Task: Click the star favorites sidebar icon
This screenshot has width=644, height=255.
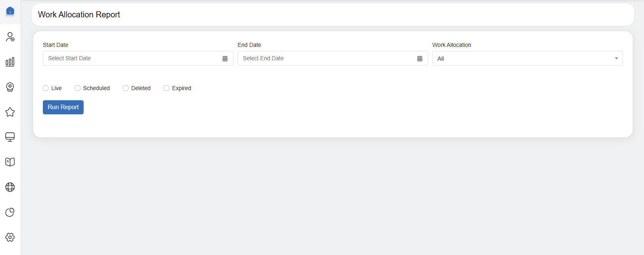Action: [x=10, y=112]
